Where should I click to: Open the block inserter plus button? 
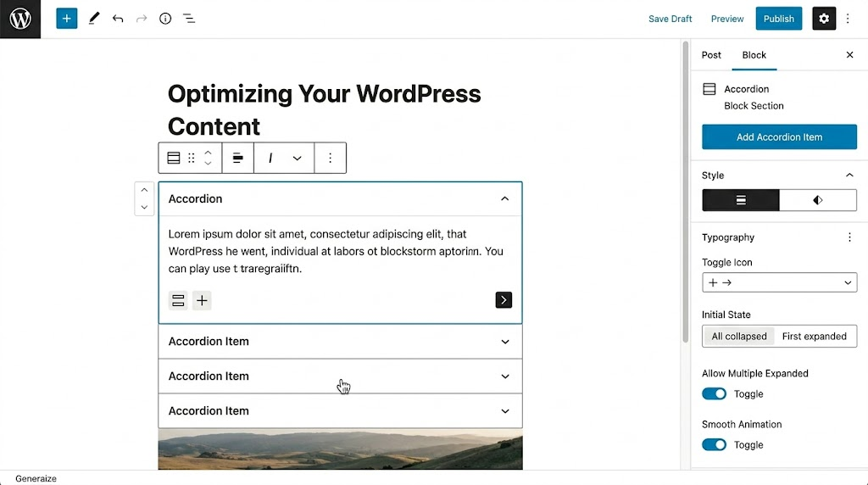pyautogui.click(x=66, y=19)
